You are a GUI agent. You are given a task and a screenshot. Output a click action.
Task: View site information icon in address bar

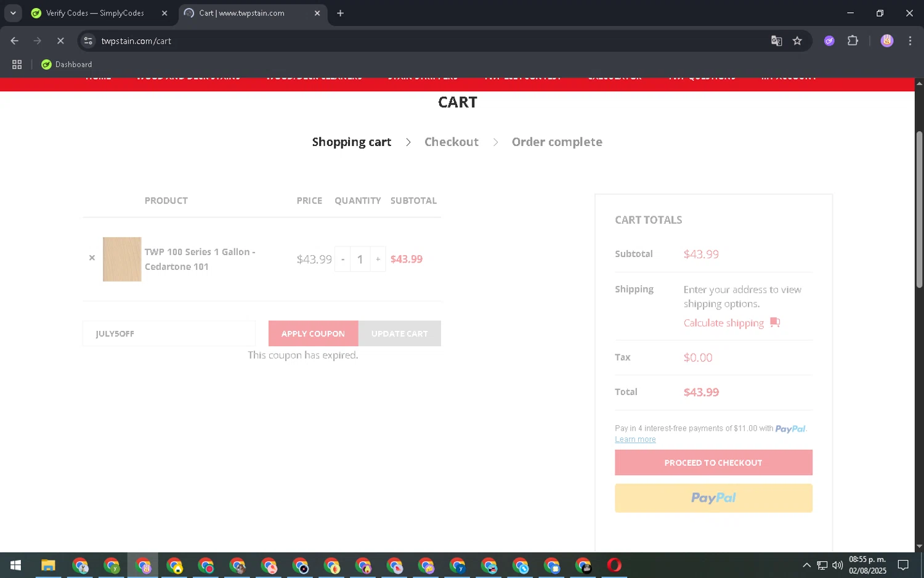pos(88,41)
